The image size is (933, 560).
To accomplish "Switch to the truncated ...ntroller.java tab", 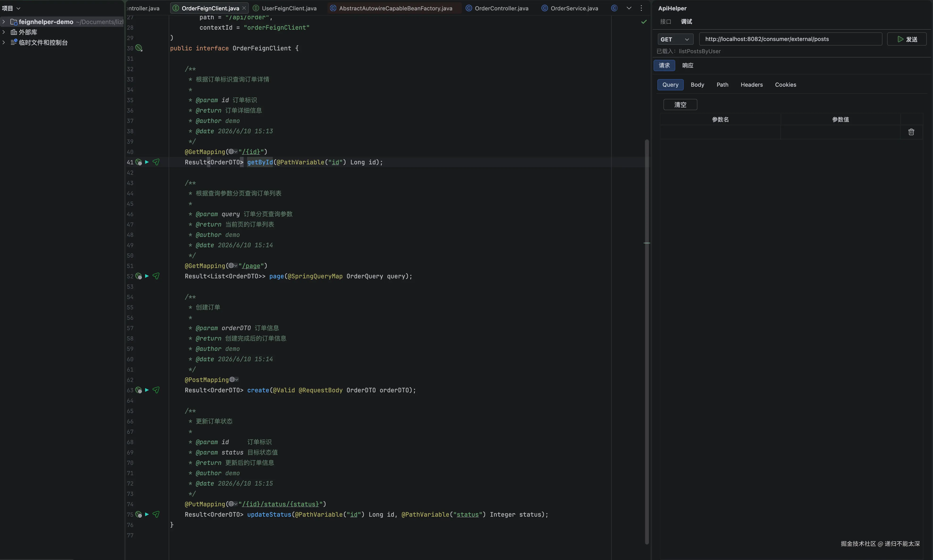I will coord(143,8).
